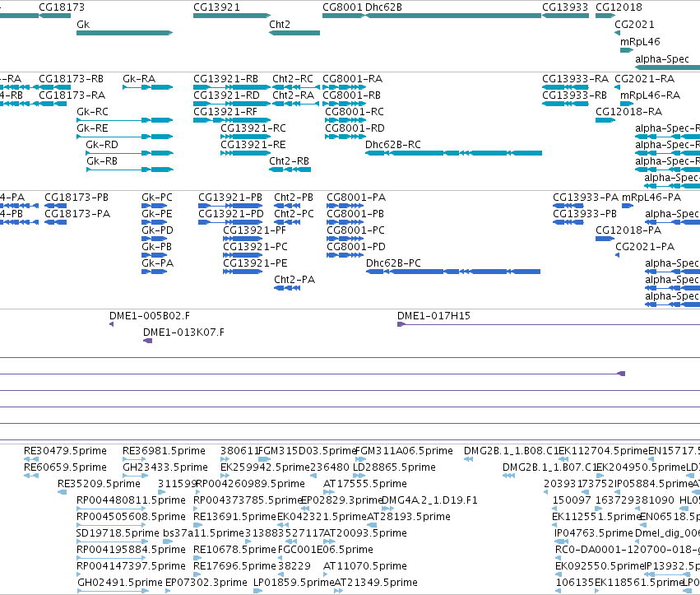Select the CG12018 gene label
Viewport: 700px width, 595px height.
pyautogui.click(x=619, y=7)
